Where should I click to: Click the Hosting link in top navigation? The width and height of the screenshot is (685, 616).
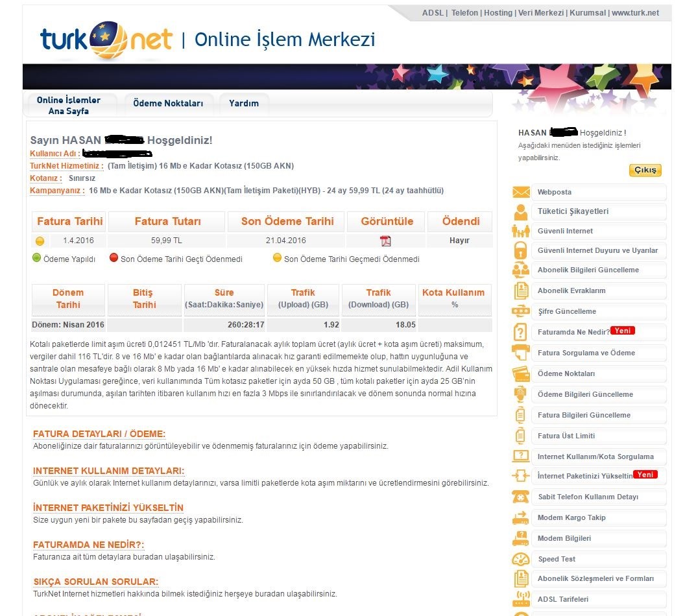498,13
